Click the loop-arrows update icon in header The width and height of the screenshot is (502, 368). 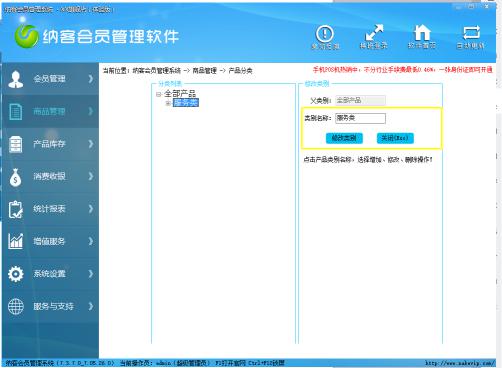tap(471, 33)
